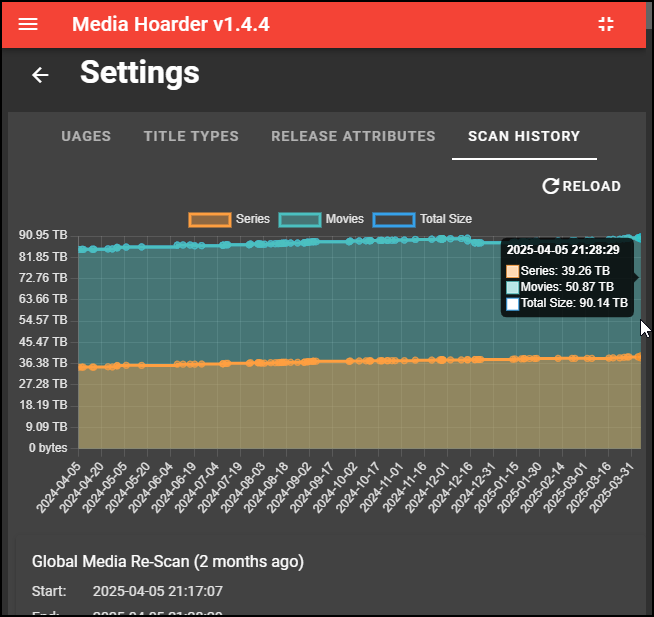Click the Global Media Re-Scan heading
The height and width of the screenshot is (617, 654).
tap(168, 562)
